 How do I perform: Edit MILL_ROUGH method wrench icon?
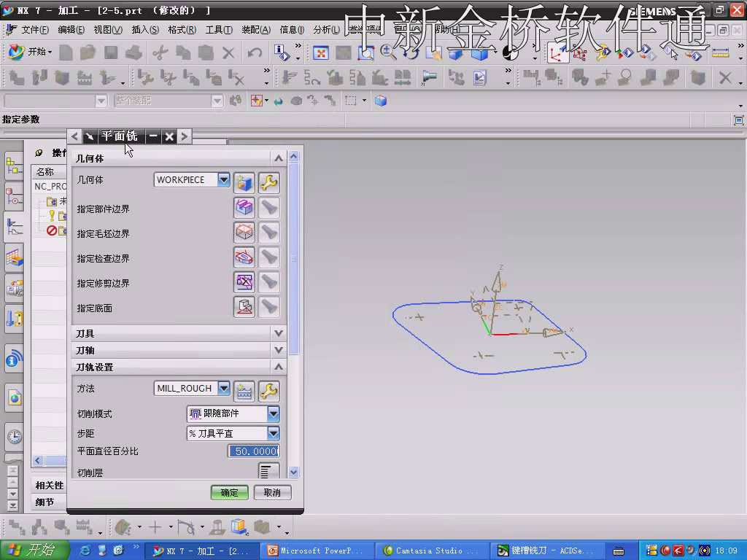[269, 391]
